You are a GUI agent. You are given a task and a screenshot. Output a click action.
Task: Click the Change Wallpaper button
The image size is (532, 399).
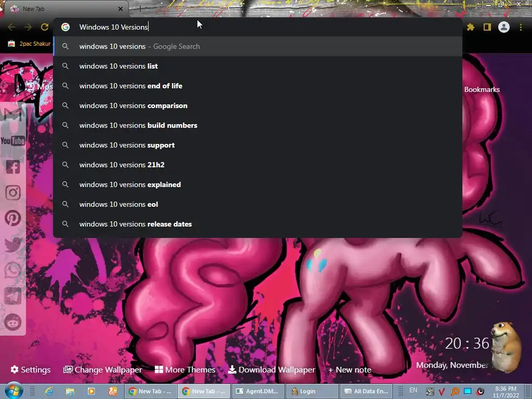[x=103, y=369]
